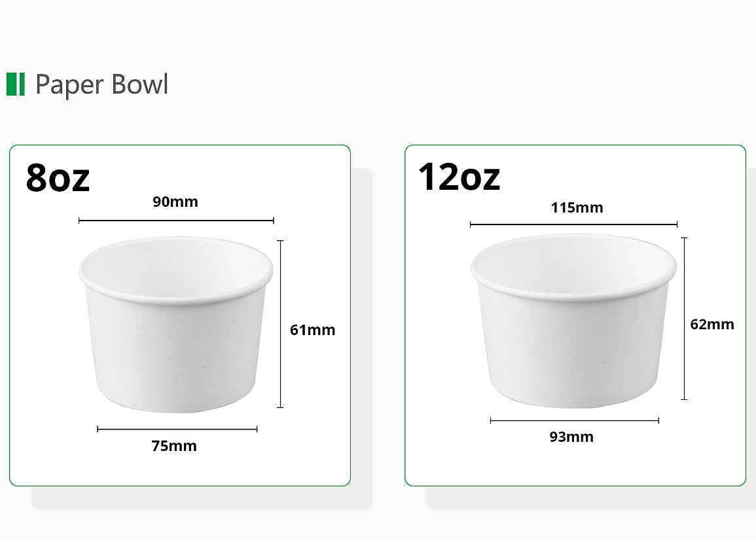Click the 115mm top diameter label
756x540 pixels.
point(577,207)
